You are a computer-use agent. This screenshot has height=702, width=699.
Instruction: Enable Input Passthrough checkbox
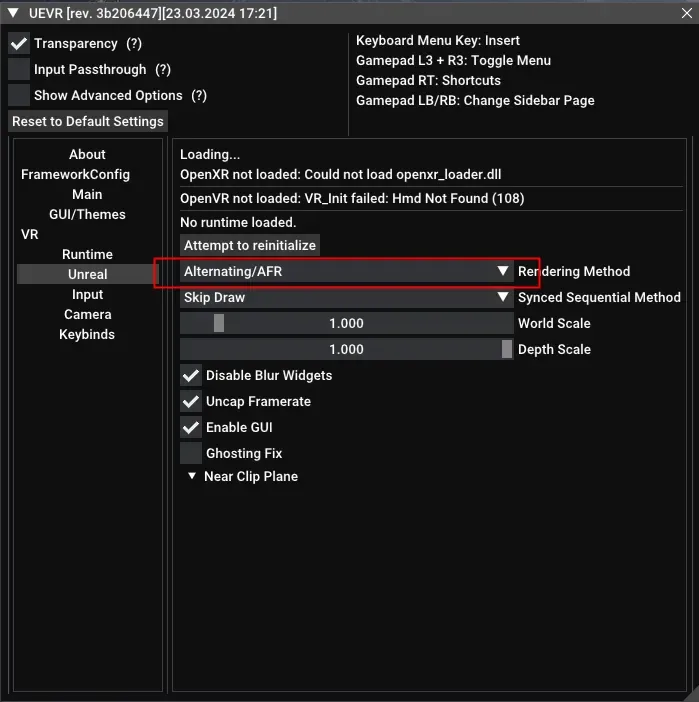coord(19,69)
